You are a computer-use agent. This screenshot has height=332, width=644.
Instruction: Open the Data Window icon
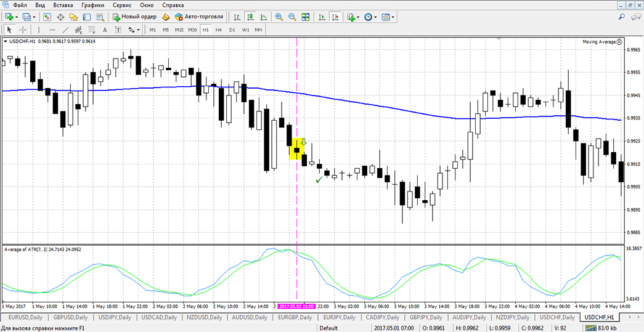coord(61,17)
